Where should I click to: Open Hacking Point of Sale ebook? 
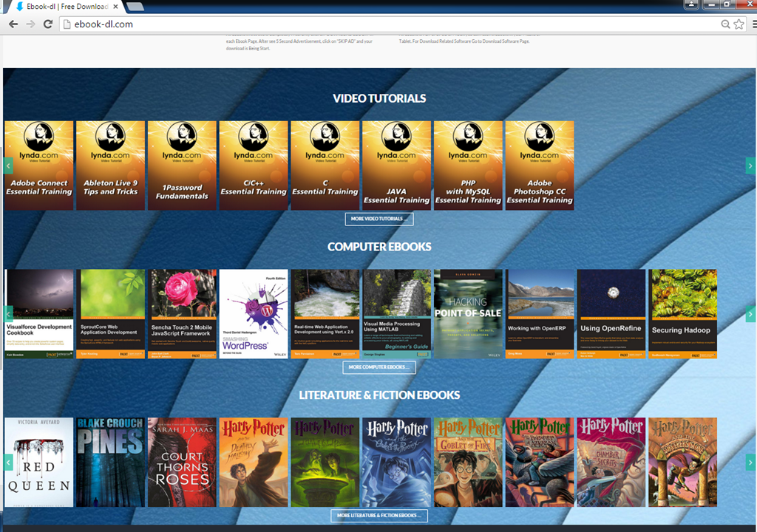click(x=468, y=314)
